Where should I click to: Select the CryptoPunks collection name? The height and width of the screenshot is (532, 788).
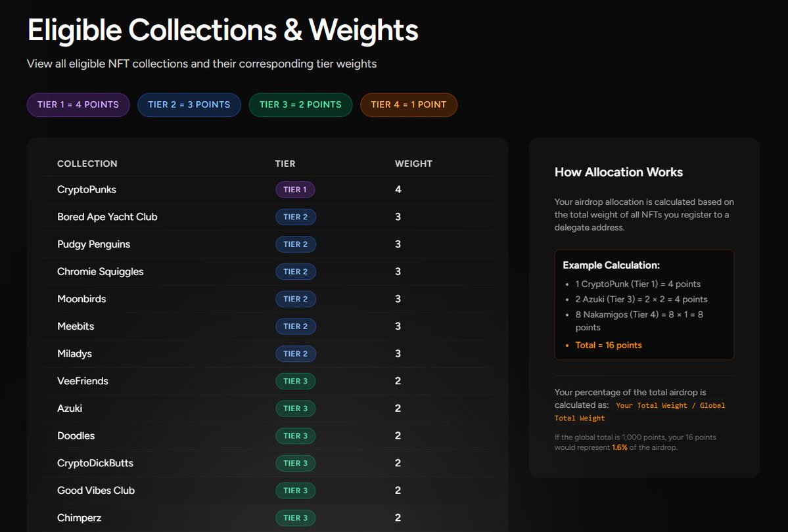click(x=87, y=189)
